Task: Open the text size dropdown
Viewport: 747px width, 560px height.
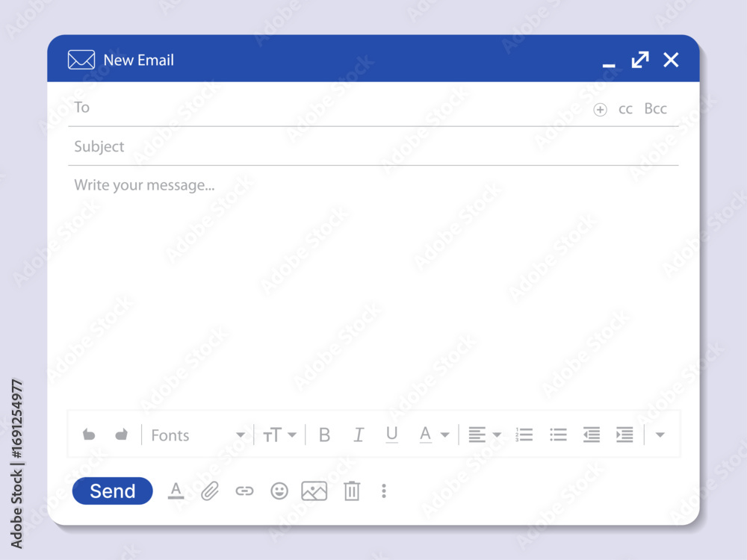Action: click(x=279, y=435)
